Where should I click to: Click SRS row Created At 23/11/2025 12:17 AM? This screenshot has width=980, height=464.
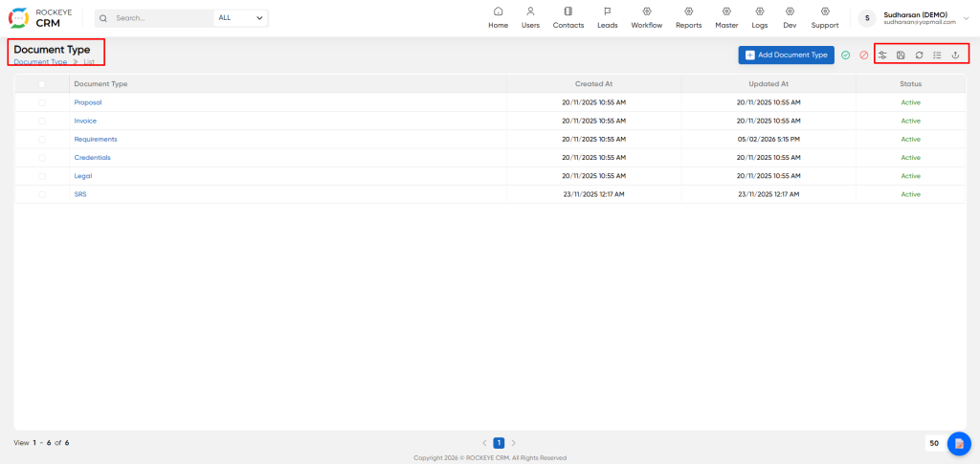pyautogui.click(x=593, y=194)
